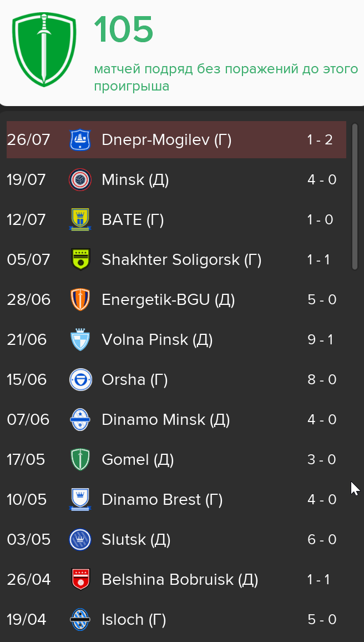Select the 9 - 1 result against Volna Pinsk
The width and height of the screenshot is (364, 642).
(320, 340)
